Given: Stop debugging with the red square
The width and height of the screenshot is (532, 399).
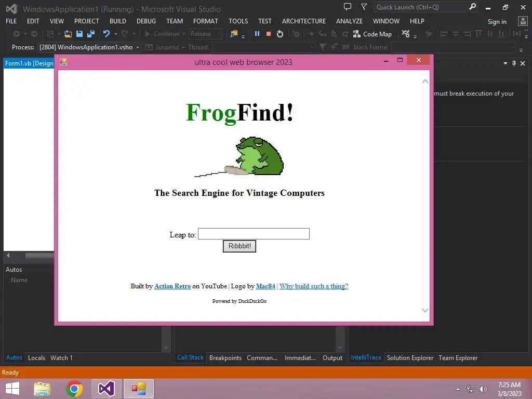Looking at the screenshot, I should [269, 34].
